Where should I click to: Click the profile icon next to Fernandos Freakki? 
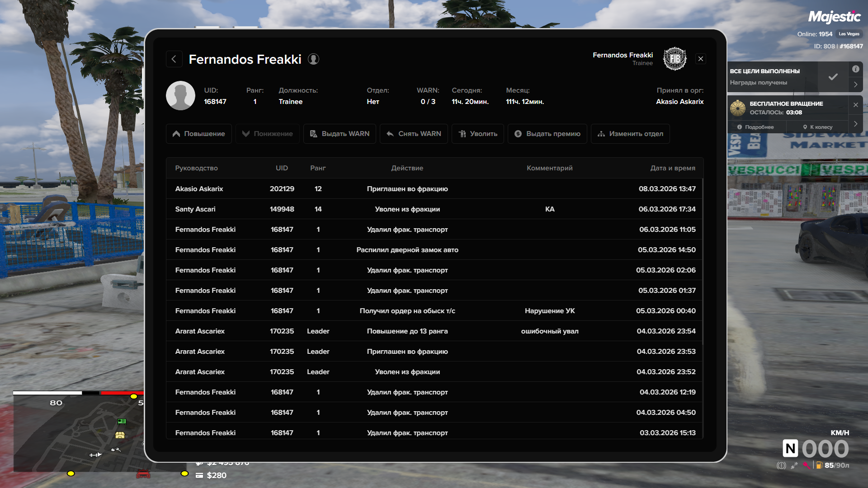(x=313, y=59)
